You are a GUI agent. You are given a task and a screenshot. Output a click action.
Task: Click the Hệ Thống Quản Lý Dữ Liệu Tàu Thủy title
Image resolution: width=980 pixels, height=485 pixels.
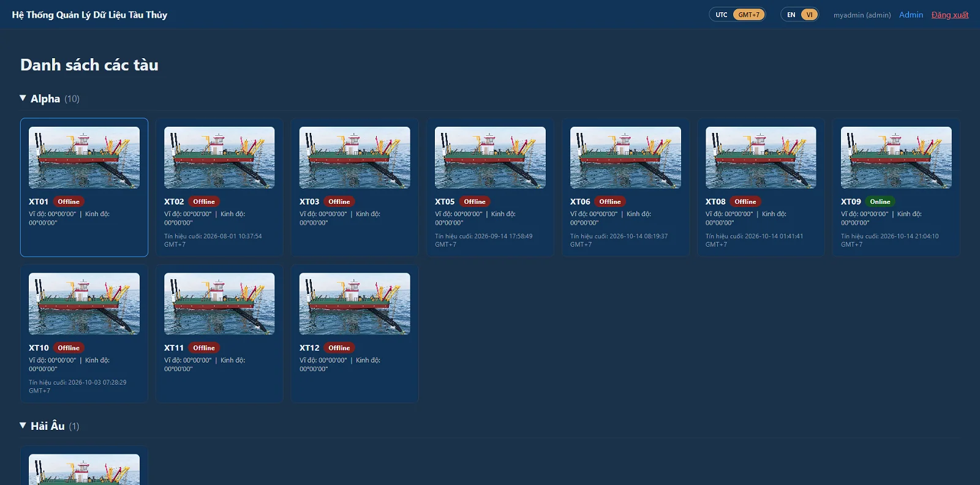coord(89,15)
